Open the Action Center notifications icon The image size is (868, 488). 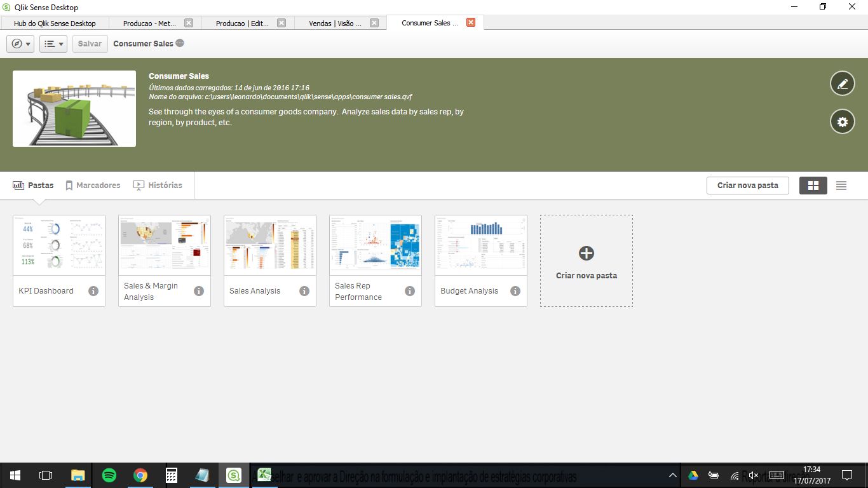point(846,475)
